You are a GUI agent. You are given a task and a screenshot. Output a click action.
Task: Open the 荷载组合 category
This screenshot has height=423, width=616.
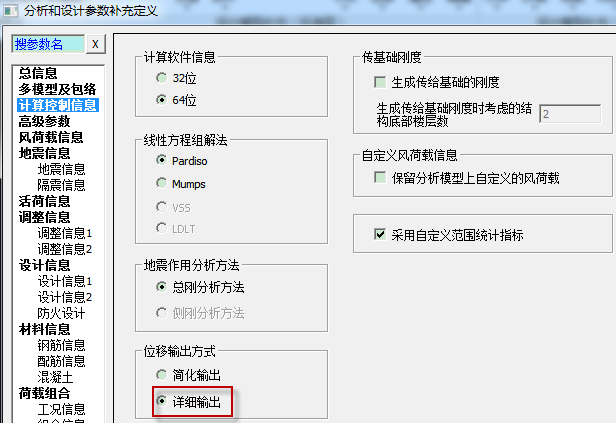(44, 393)
